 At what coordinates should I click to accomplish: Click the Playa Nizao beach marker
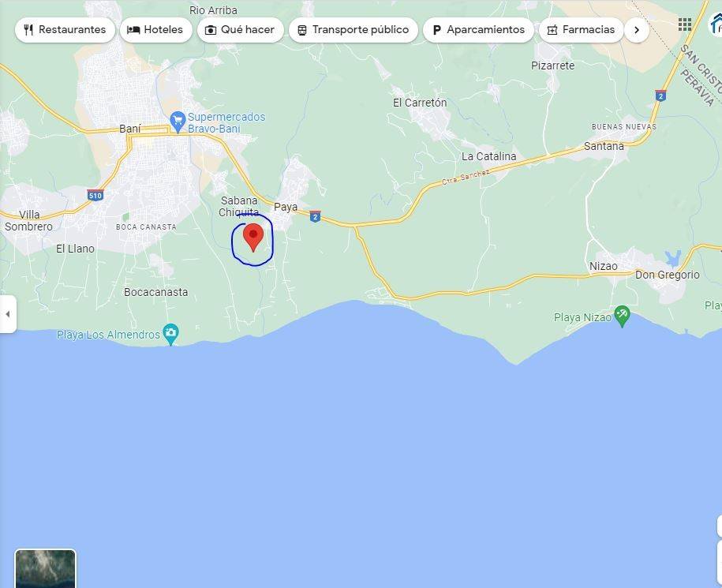pyautogui.click(x=622, y=316)
